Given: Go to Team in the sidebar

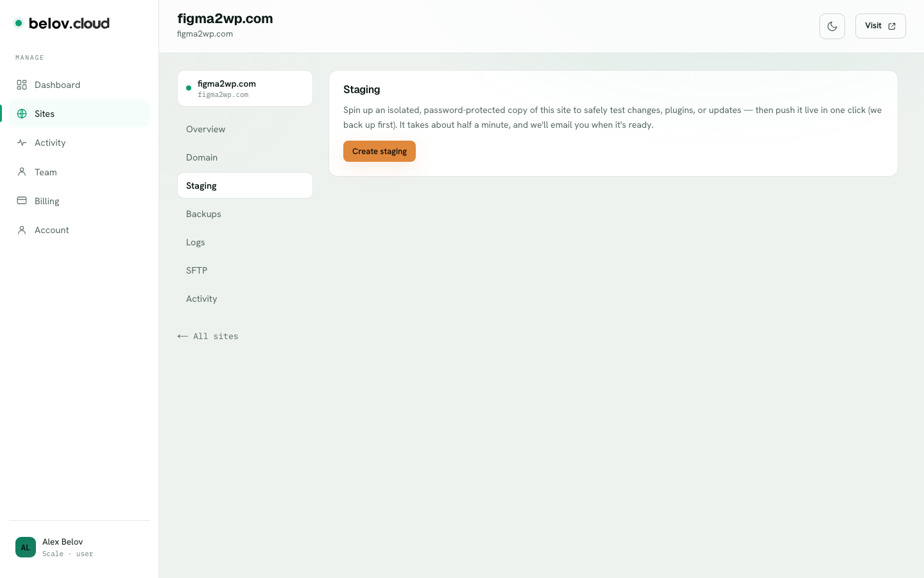Looking at the screenshot, I should click(x=79, y=172).
